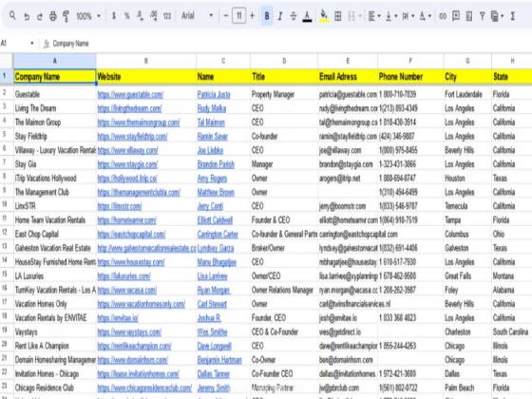Toggle bold formatting

click(267, 16)
